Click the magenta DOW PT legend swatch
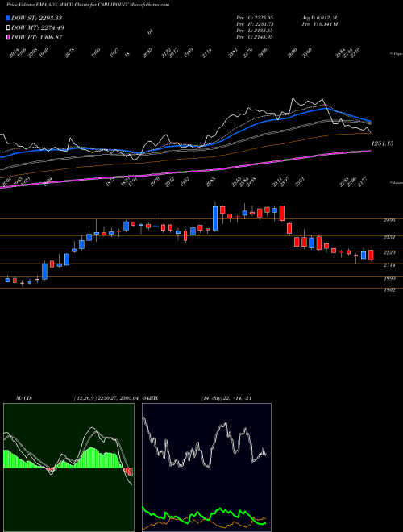Screen dimensions: 403x532 [x=8, y=37]
